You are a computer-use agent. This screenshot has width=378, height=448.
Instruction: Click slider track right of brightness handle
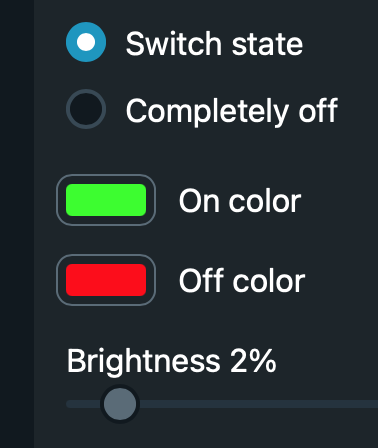259,404
